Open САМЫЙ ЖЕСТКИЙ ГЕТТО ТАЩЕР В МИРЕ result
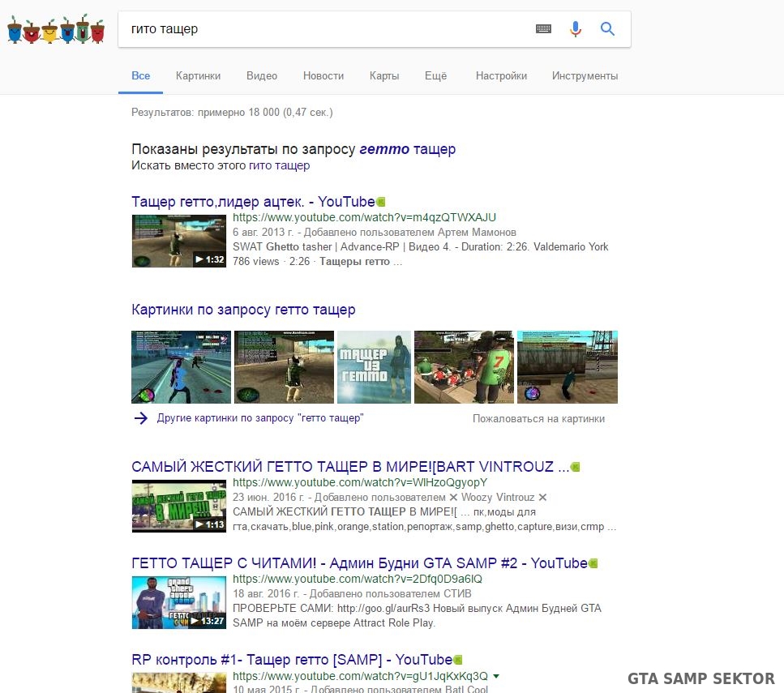784x693 pixels. [x=350, y=467]
